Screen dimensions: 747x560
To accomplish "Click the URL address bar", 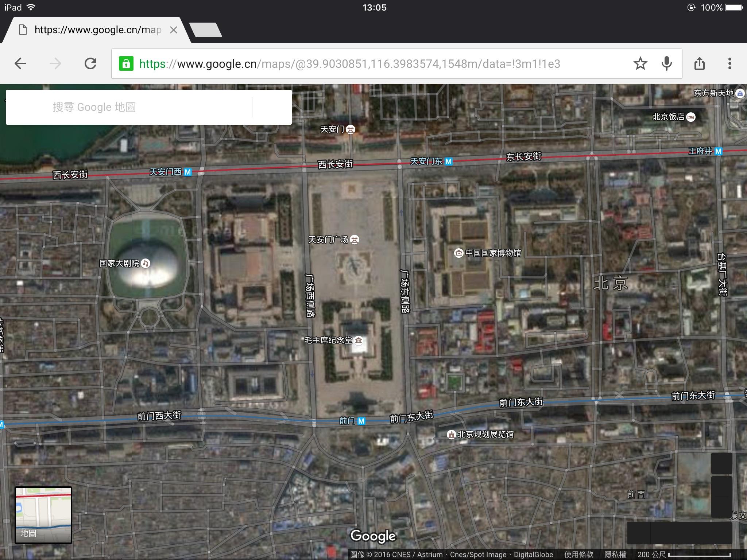I will click(365, 64).
